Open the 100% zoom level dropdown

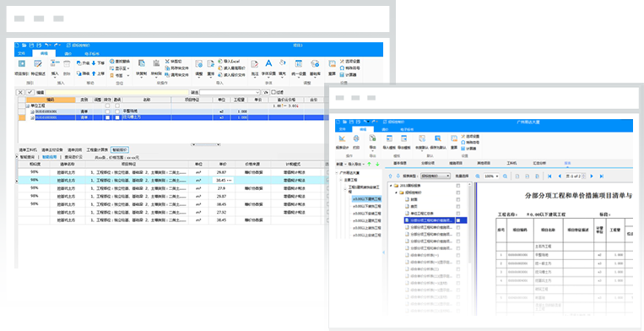point(491,176)
